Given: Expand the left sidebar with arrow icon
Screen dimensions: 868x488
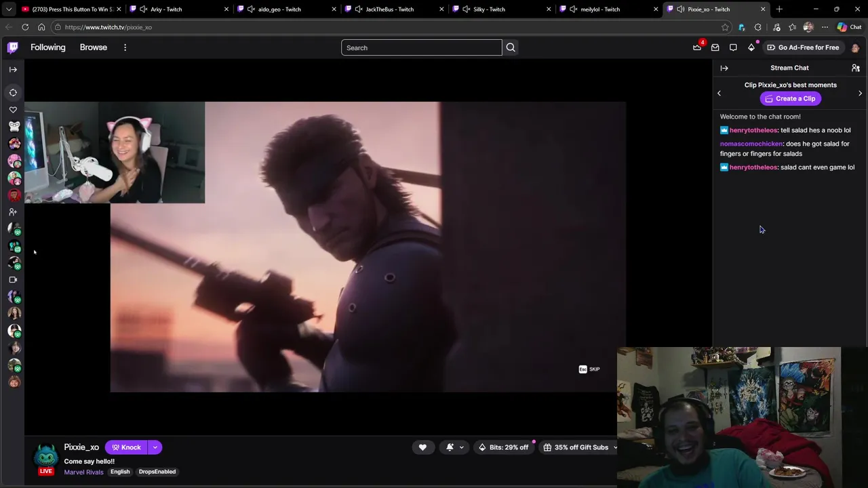Looking at the screenshot, I should (x=13, y=69).
